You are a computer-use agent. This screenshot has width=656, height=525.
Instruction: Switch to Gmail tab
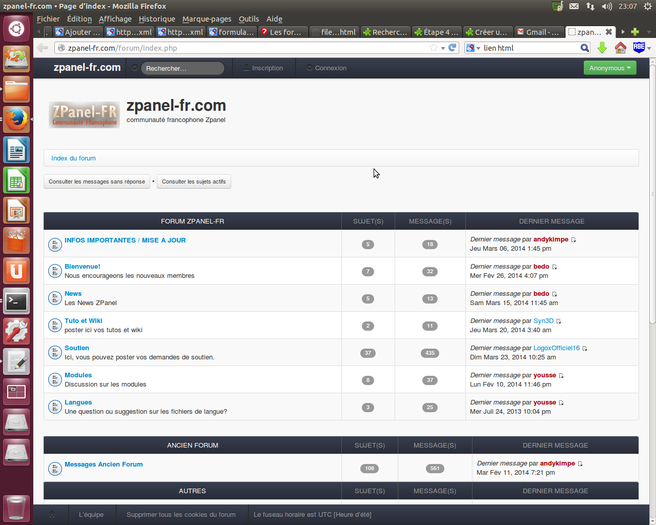pyautogui.click(x=538, y=32)
